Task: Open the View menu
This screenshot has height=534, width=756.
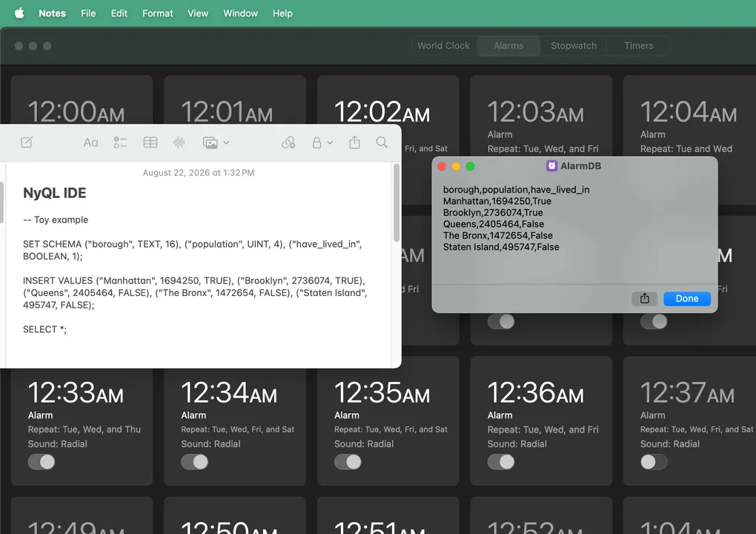Action: pos(198,13)
